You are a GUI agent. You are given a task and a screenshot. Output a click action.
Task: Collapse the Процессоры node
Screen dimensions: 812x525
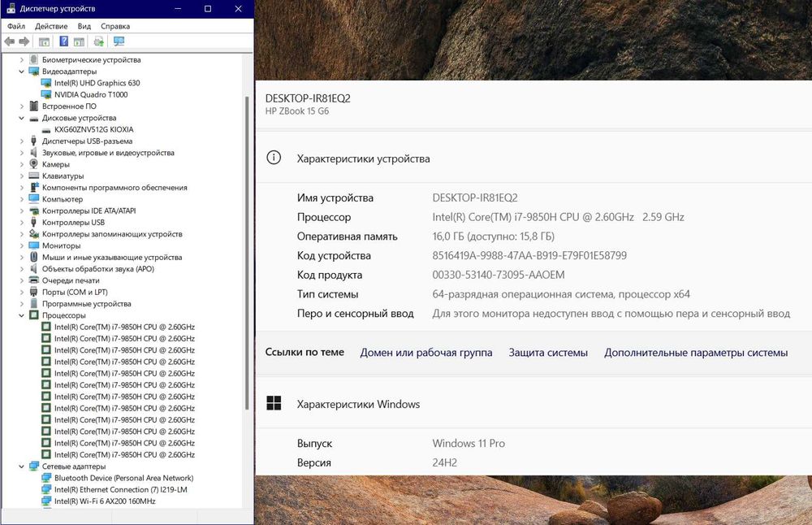coord(21,315)
